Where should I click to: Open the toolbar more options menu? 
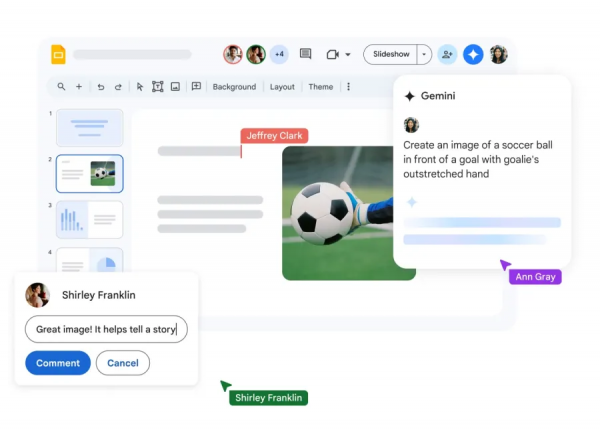[348, 87]
